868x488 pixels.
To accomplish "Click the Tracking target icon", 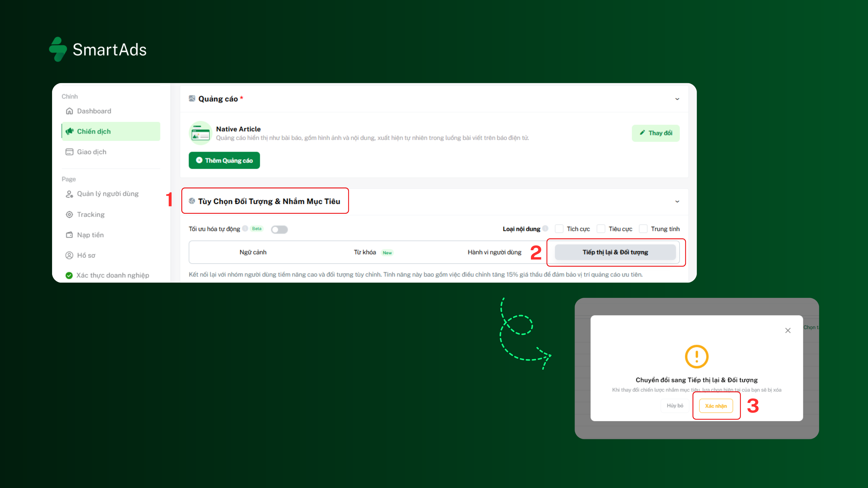I will 69,214.
